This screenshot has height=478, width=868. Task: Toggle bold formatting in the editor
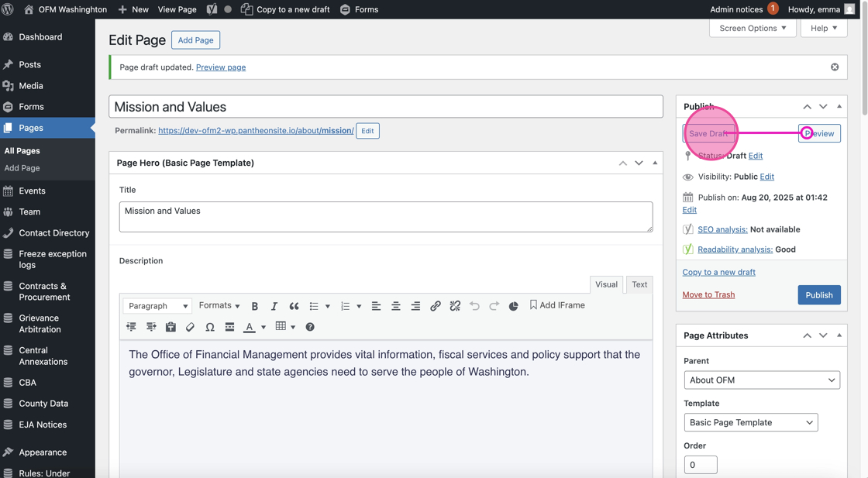click(255, 306)
